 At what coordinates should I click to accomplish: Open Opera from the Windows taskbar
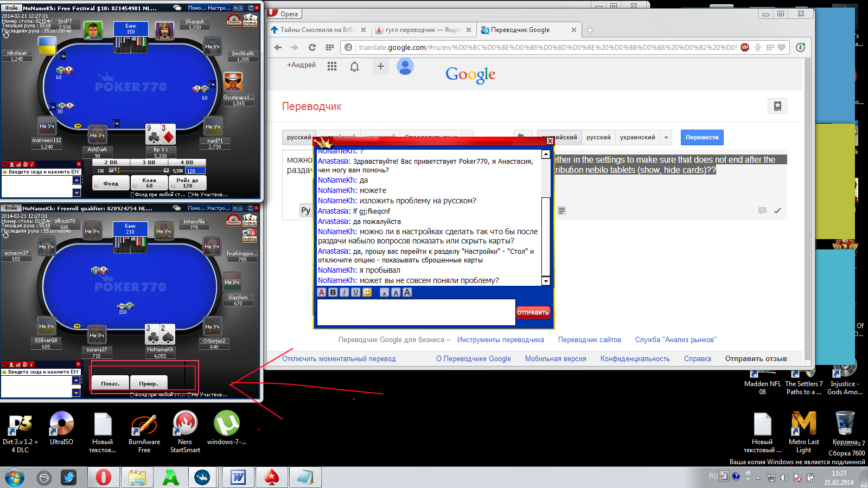[104, 477]
